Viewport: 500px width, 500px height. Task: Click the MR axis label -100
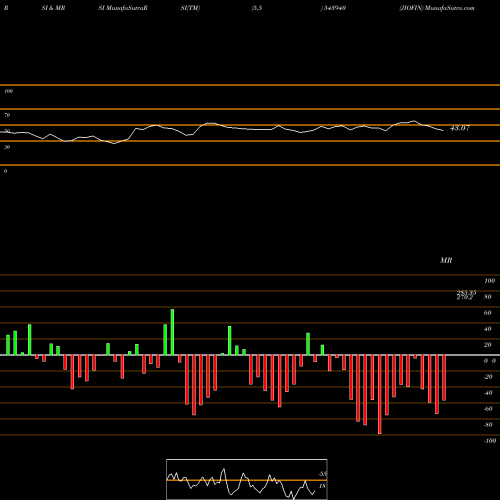pyautogui.click(x=489, y=441)
